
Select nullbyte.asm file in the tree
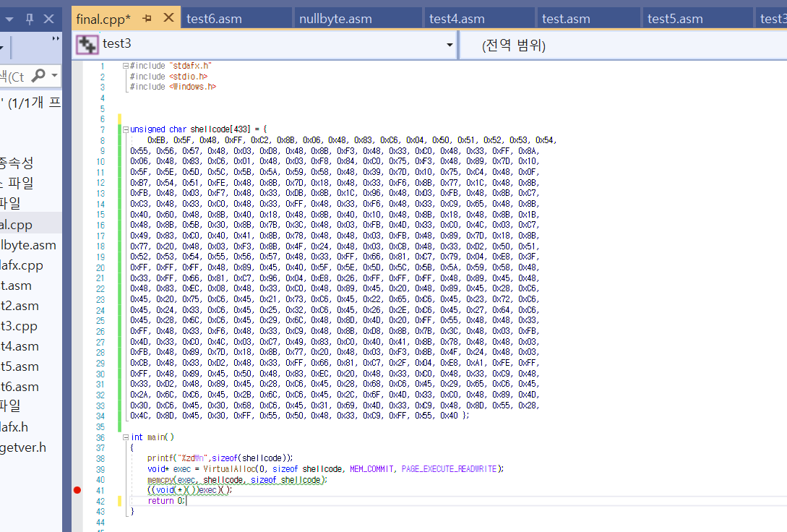click(x=28, y=245)
